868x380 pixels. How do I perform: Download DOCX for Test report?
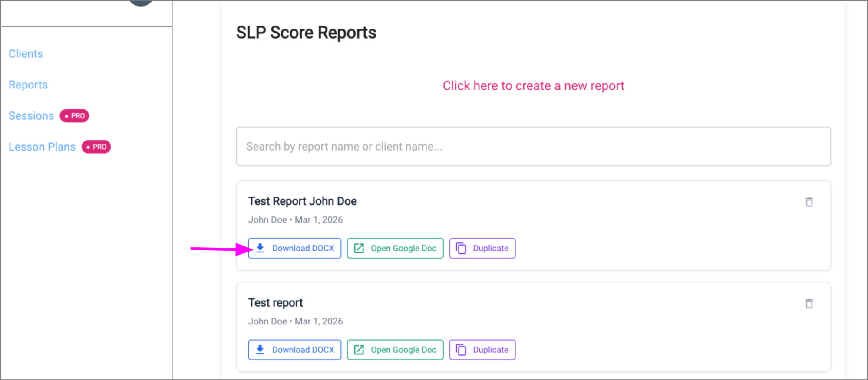[x=294, y=349]
